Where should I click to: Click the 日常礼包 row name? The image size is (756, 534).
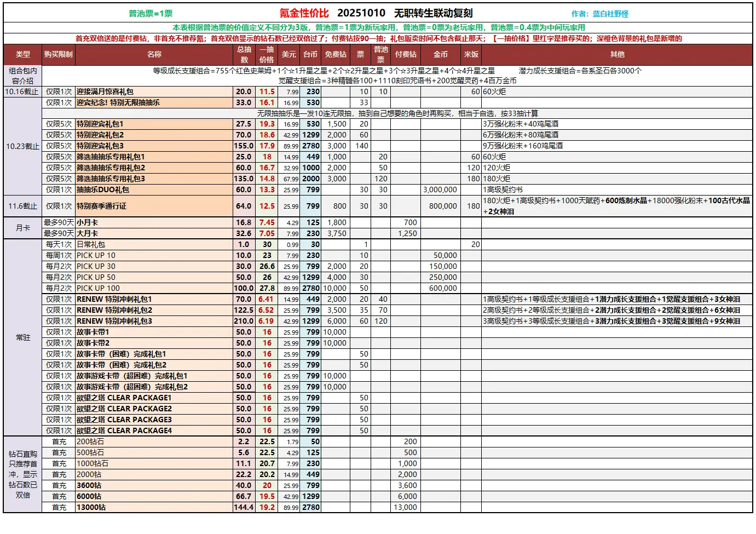click(91, 245)
